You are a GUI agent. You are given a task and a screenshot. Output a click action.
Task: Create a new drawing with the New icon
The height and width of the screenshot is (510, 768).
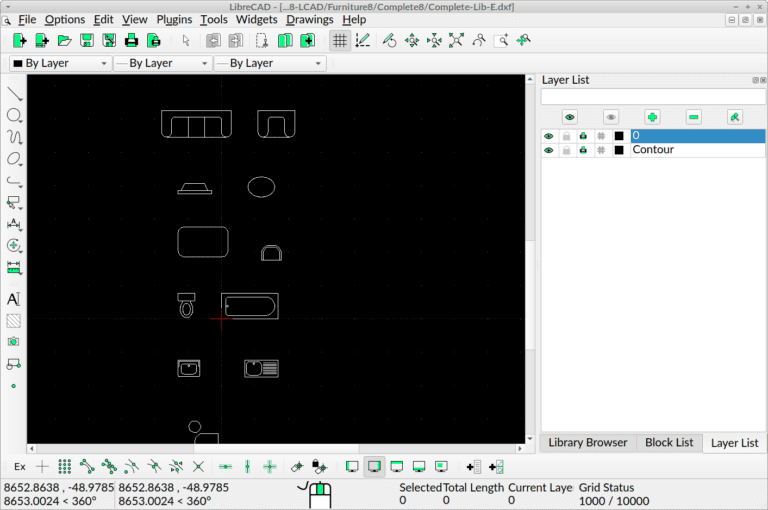pyautogui.click(x=20, y=40)
